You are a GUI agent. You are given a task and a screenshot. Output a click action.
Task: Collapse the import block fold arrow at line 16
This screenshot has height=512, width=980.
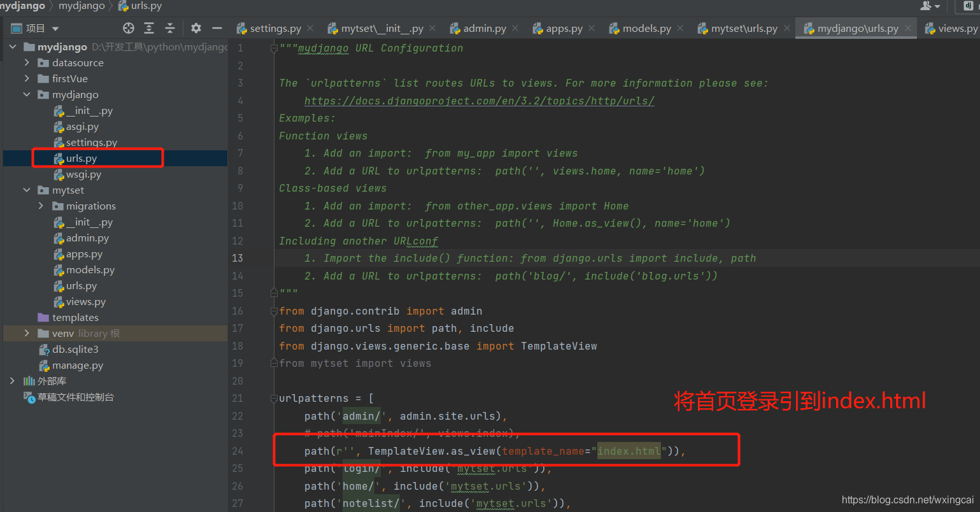pyautogui.click(x=274, y=311)
